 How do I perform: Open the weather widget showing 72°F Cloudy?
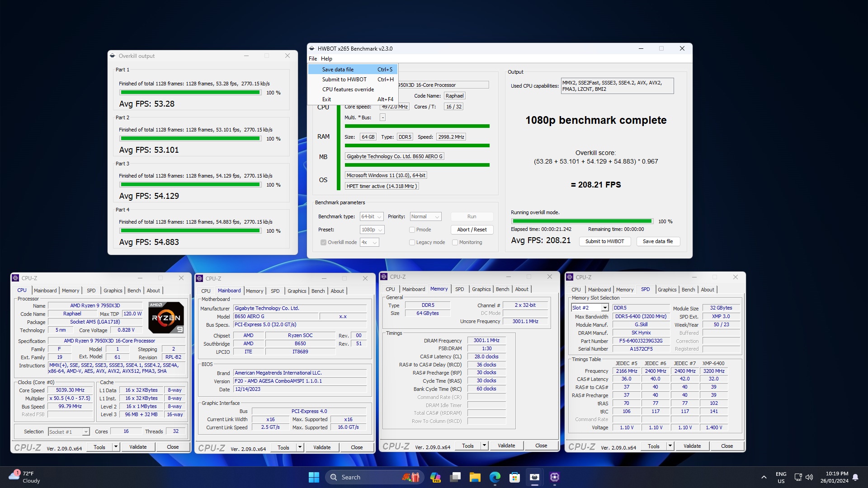pyautogui.click(x=25, y=477)
